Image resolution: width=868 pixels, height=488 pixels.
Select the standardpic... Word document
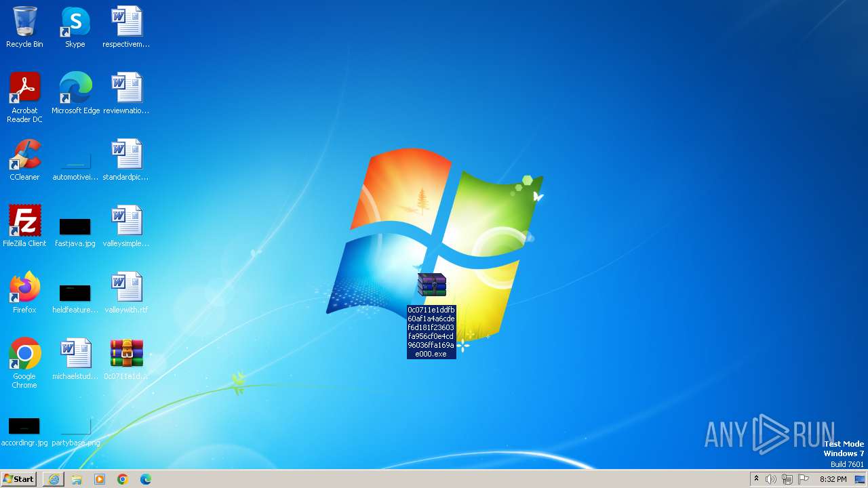click(126, 160)
